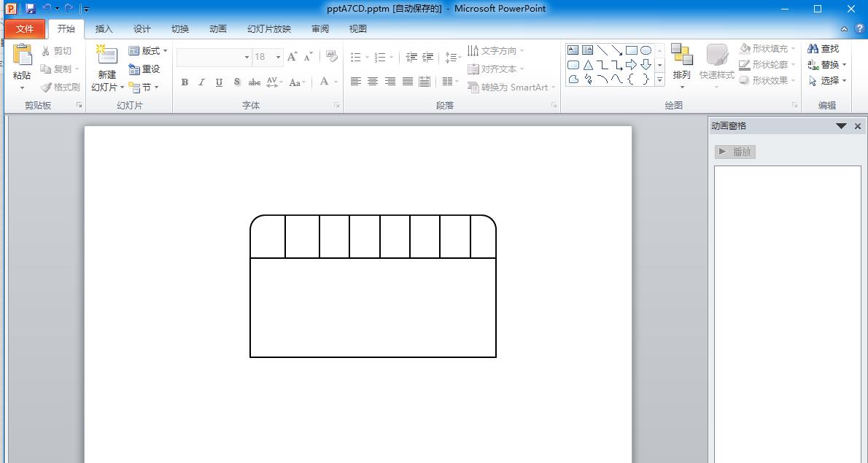Image resolution: width=868 pixels, height=463 pixels.
Task: Toggle bold formatting
Action: [x=185, y=82]
